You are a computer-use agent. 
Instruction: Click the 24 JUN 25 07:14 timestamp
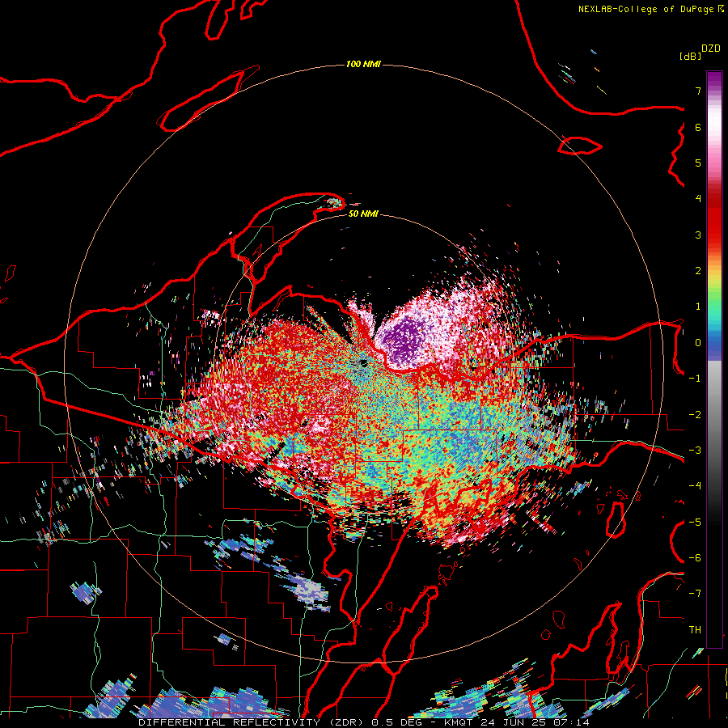(x=536, y=722)
